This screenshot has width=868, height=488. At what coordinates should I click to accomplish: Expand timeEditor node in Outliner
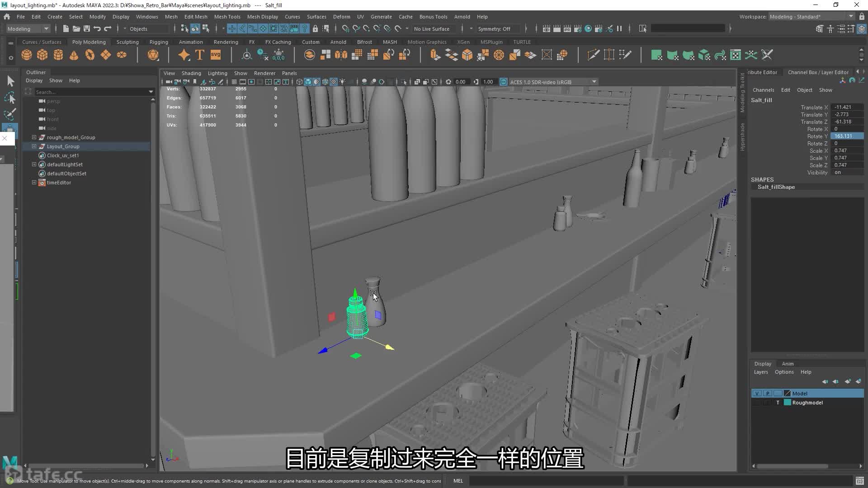pos(34,183)
